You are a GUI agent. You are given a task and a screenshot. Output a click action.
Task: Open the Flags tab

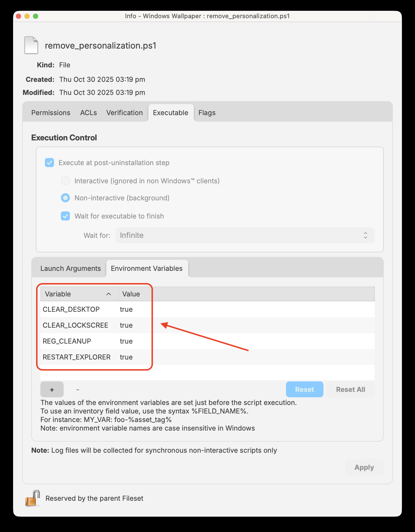click(x=207, y=113)
